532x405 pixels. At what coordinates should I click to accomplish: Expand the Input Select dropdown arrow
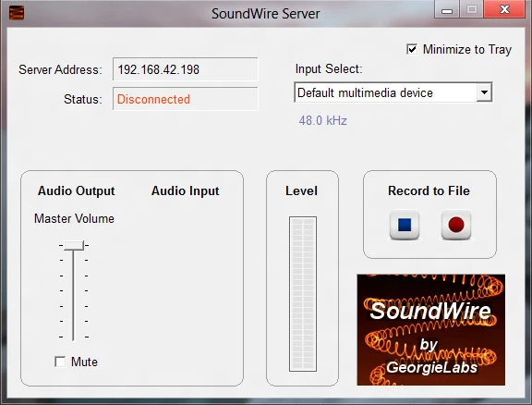(484, 92)
